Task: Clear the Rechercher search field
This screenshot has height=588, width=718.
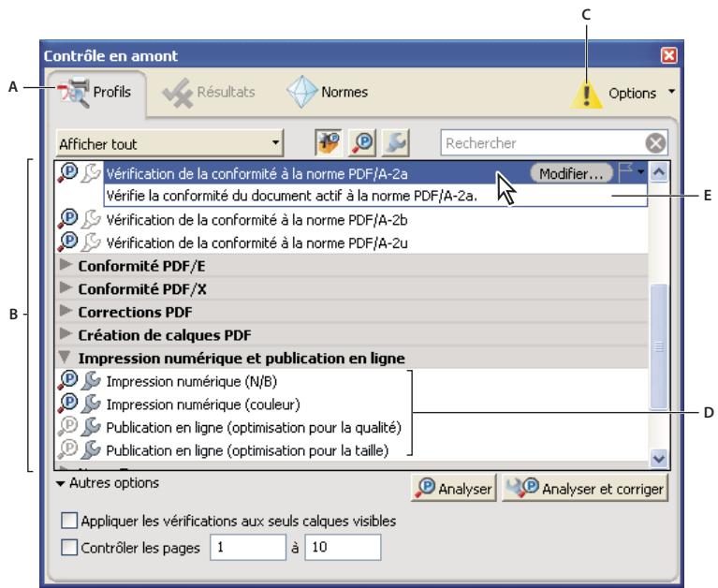Action: tap(655, 143)
